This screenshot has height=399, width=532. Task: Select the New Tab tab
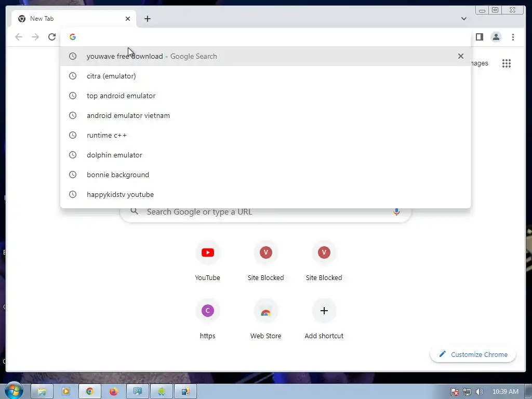point(74,19)
